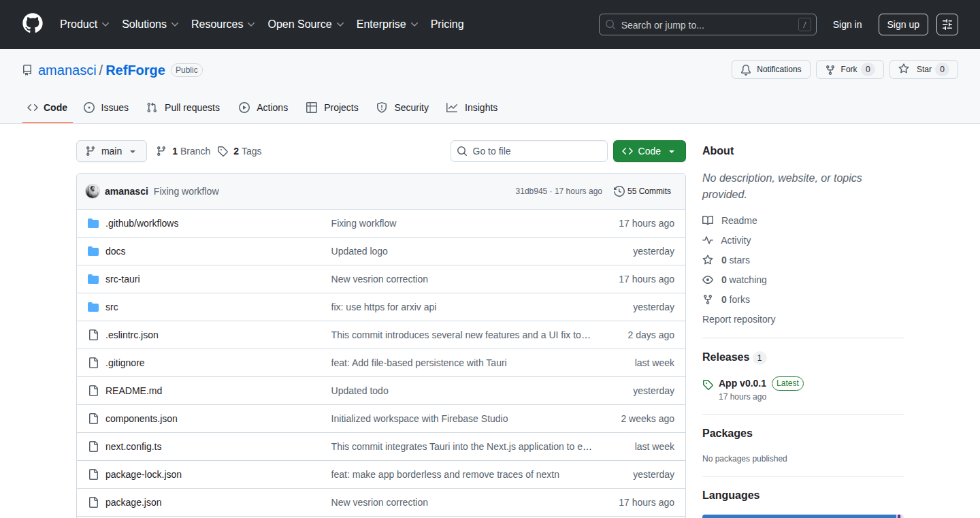
Task: Click the pulse icon next to Activity
Action: point(708,240)
